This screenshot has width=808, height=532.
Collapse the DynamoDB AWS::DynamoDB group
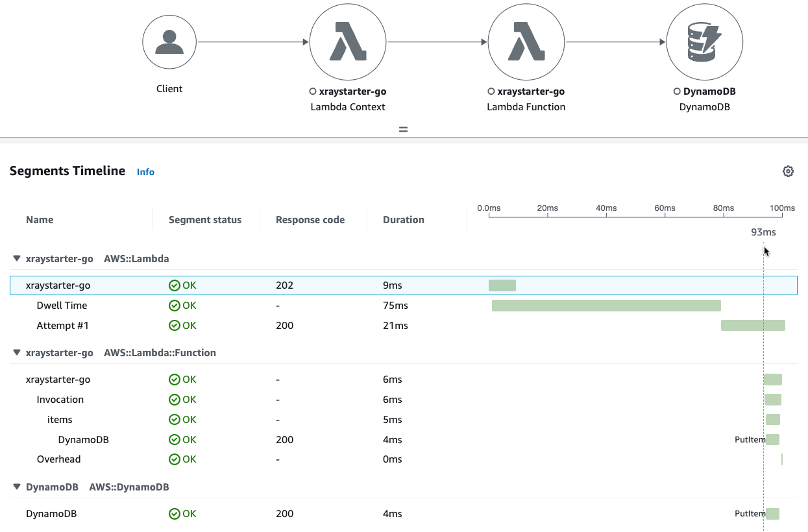point(16,487)
